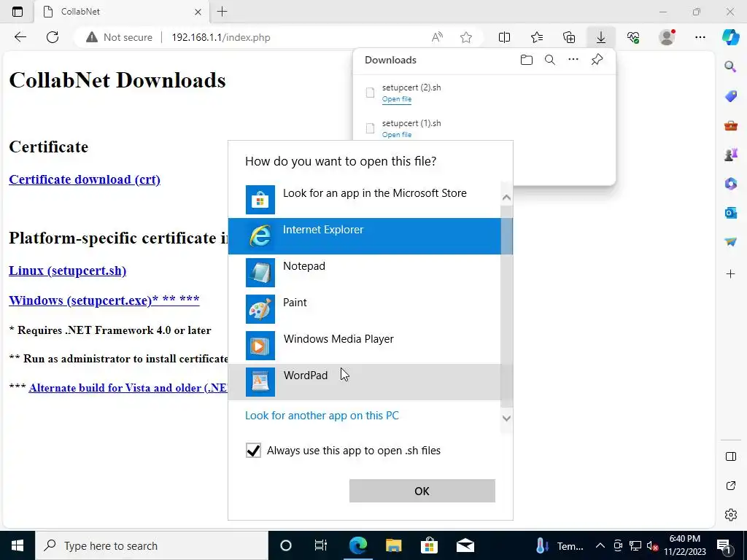
Task: Uncheck Always use this app for .sh files
Action: pos(253,451)
